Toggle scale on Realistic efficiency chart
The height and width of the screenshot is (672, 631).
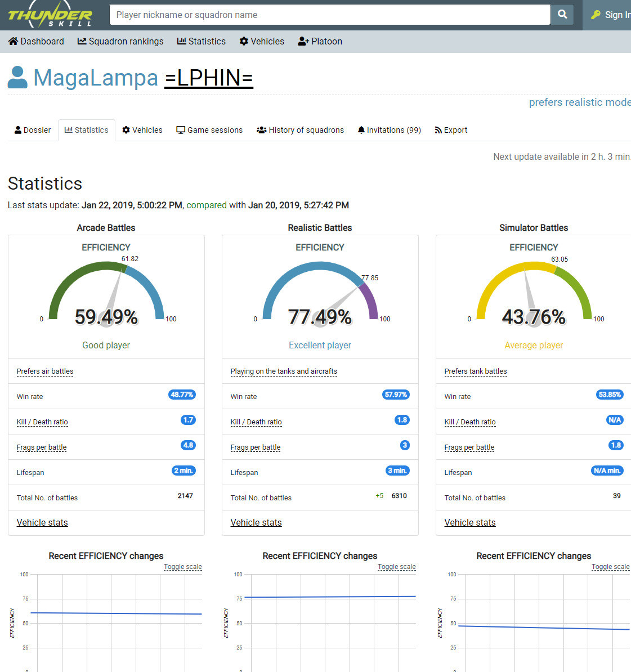(396, 567)
